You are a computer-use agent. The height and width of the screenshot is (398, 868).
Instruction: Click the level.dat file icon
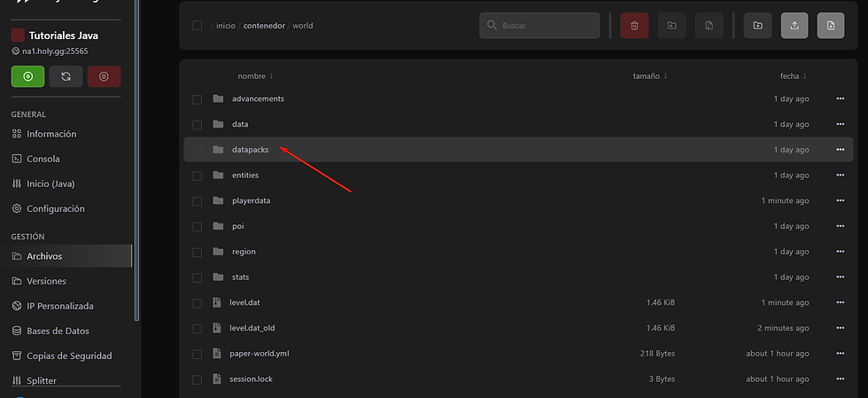point(217,302)
